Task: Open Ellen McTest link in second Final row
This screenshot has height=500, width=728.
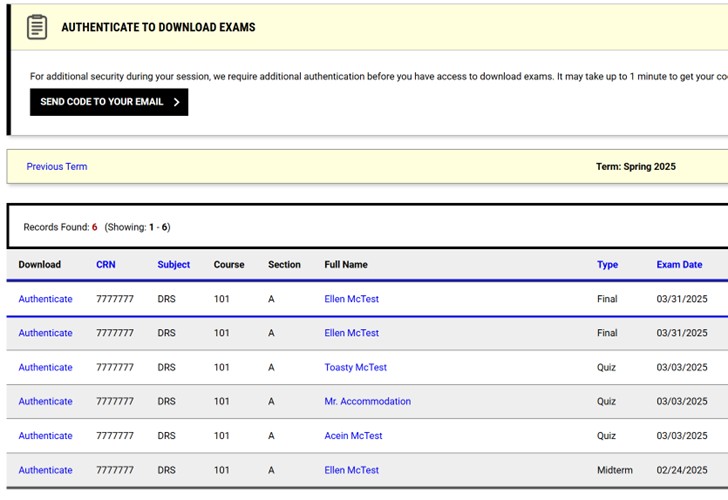Action: (x=351, y=333)
